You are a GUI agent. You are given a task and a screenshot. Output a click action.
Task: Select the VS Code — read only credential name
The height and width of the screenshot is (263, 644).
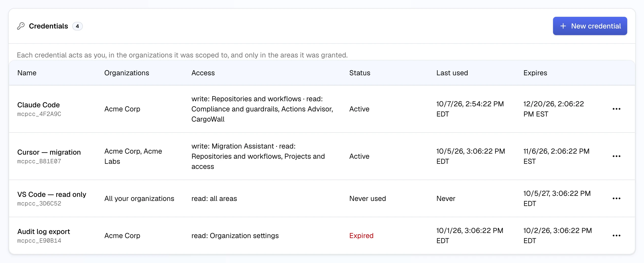[52, 194]
